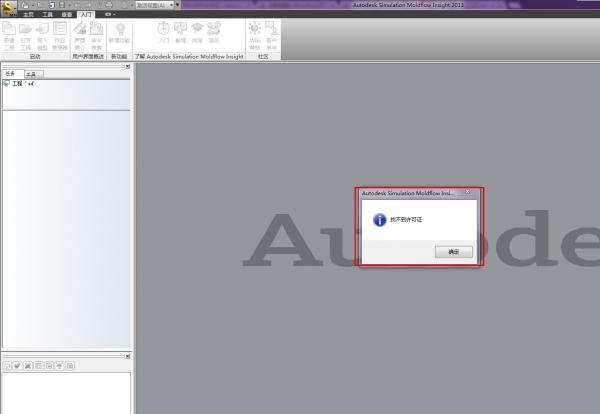Viewport: 600px width, 414px height.
Task: Close the license-not-found dialog with X
Action: click(467, 192)
